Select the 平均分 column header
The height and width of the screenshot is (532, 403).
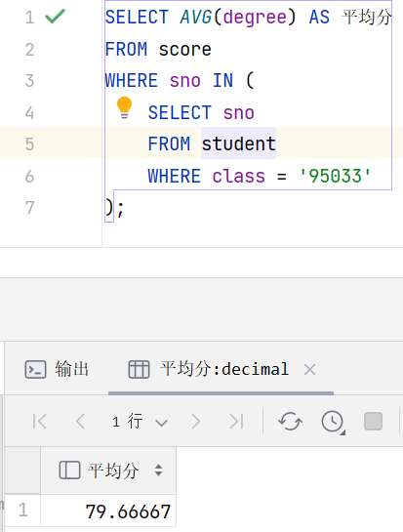108,470
